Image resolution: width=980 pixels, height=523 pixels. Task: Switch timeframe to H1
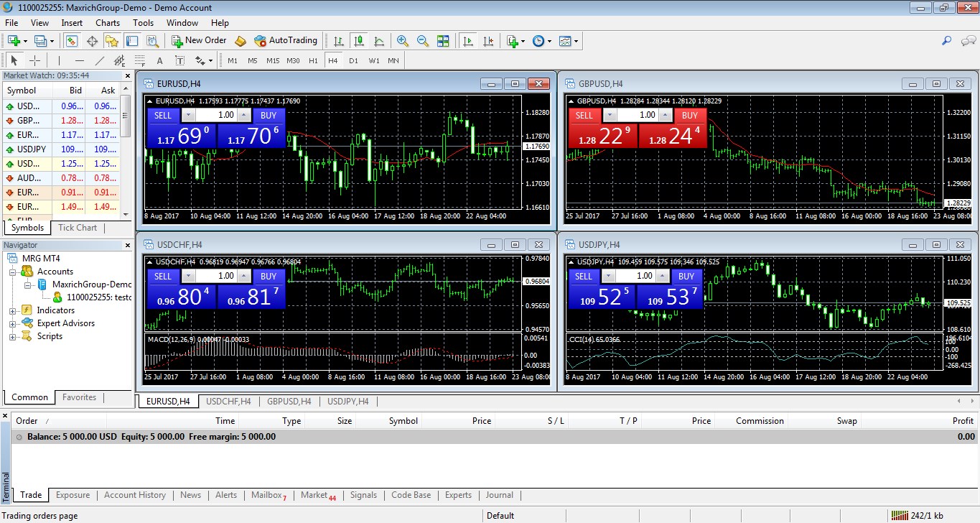313,60
